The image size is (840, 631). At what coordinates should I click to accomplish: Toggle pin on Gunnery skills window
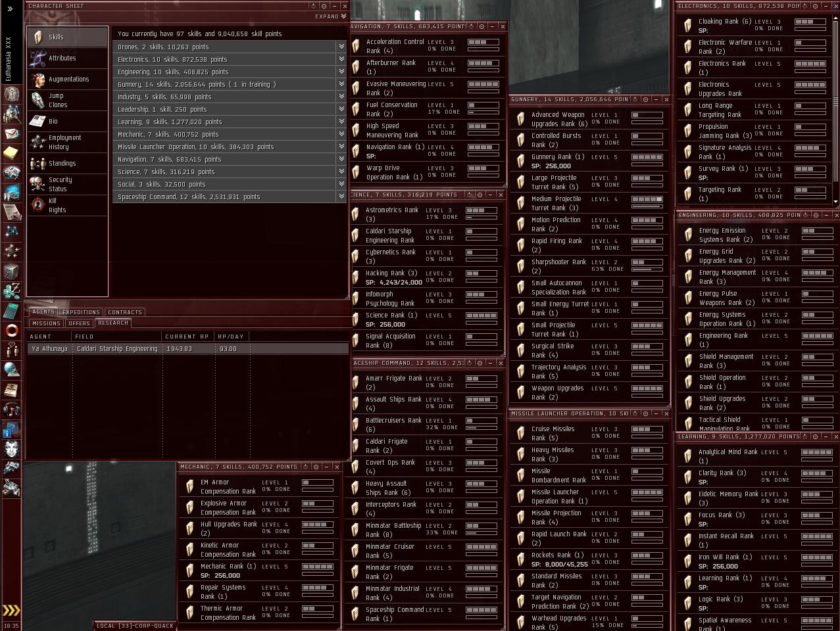(635, 99)
